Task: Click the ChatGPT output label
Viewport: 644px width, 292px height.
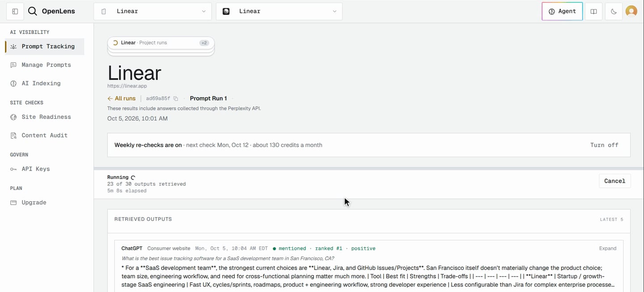Action: [132, 249]
